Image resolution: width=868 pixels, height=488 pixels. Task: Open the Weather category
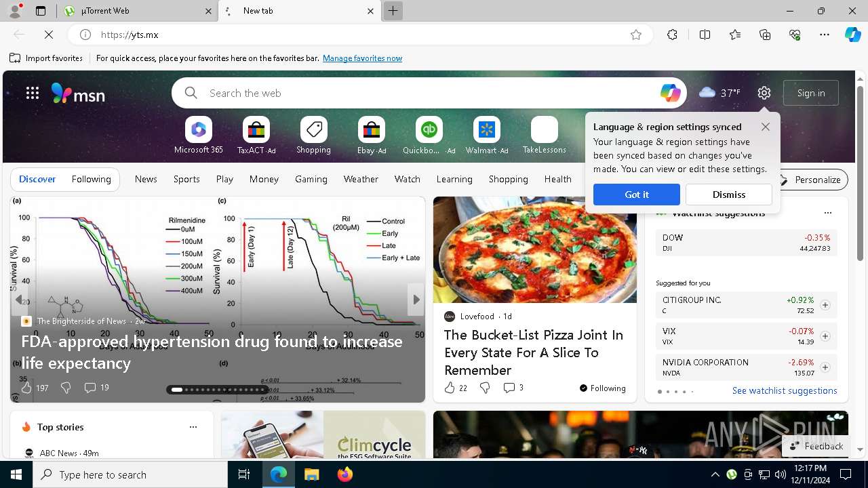point(361,180)
